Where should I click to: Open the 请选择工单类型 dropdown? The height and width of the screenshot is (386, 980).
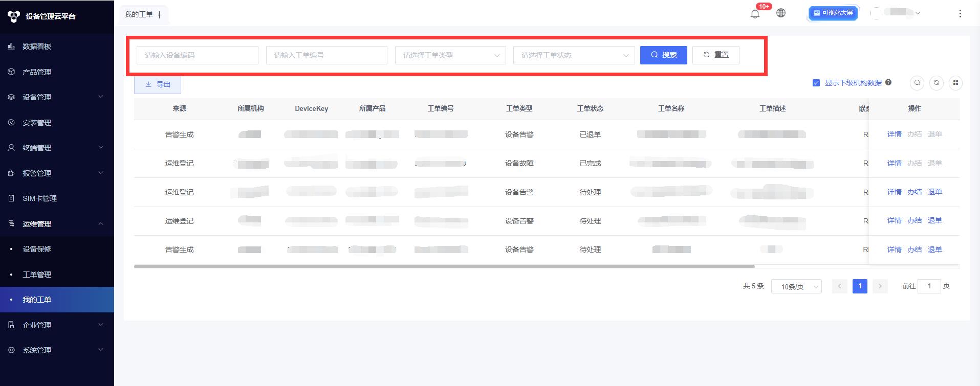[x=450, y=55]
